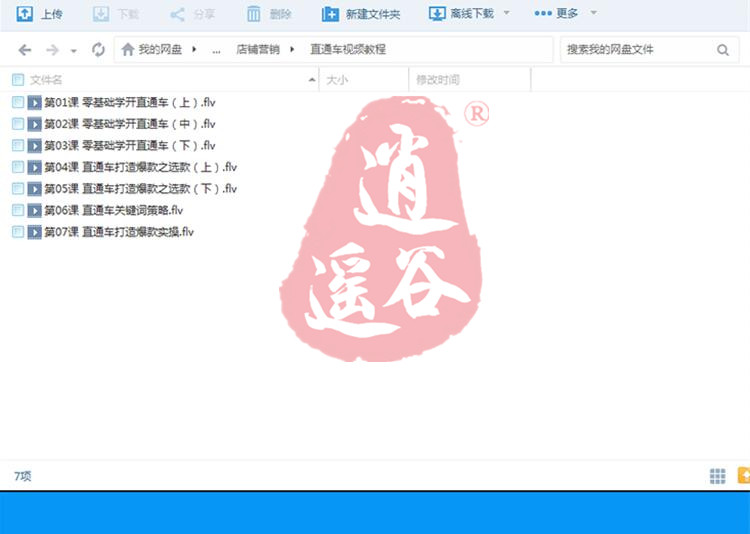750x534 pixels.
Task: Open the navigation history dropdown
Action: tap(74, 50)
